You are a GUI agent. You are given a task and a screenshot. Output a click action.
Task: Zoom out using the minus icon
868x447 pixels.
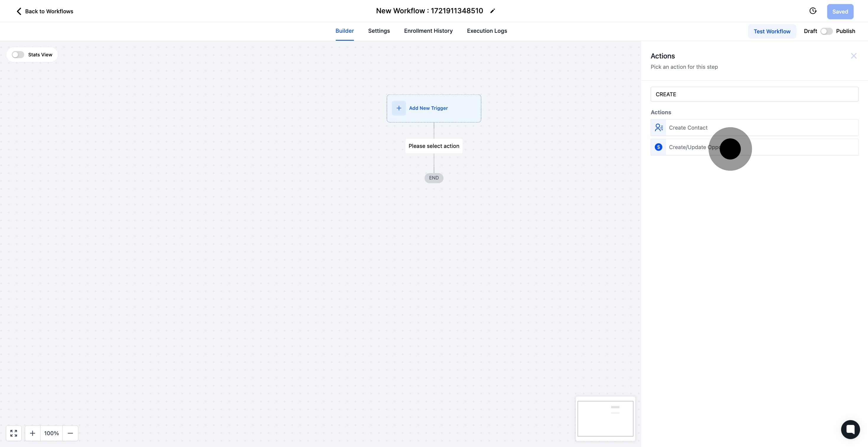71,433
